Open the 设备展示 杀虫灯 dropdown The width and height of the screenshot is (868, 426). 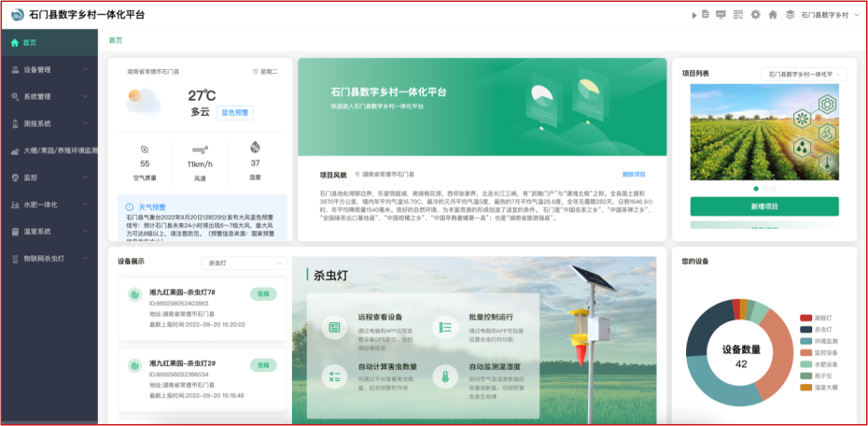(x=244, y=263)
